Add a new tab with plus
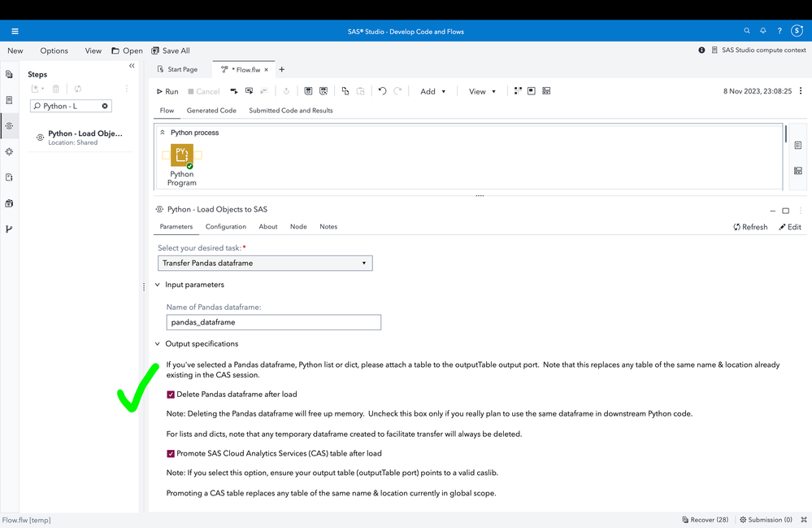Viewport: 812px width, 528px height. [282, 69]
